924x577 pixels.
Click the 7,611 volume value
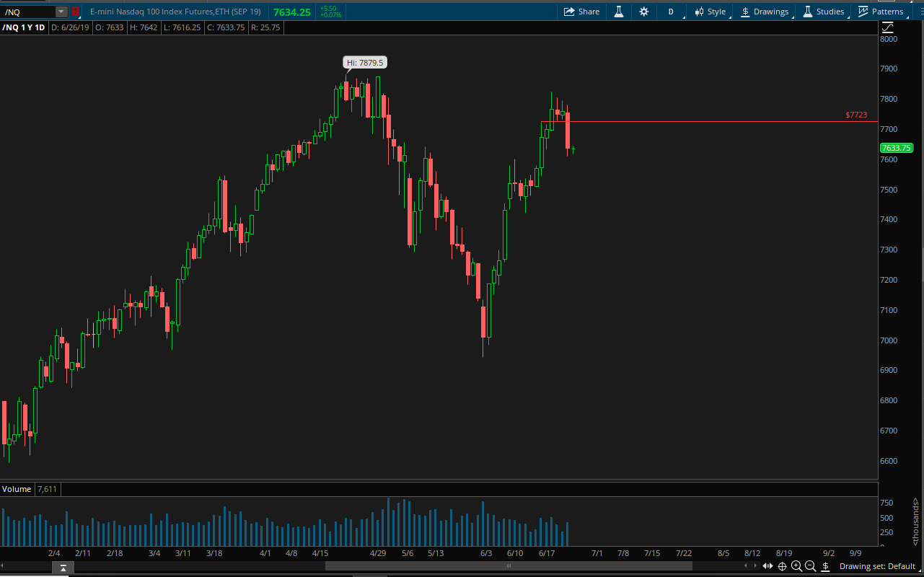tap(47, 489)
